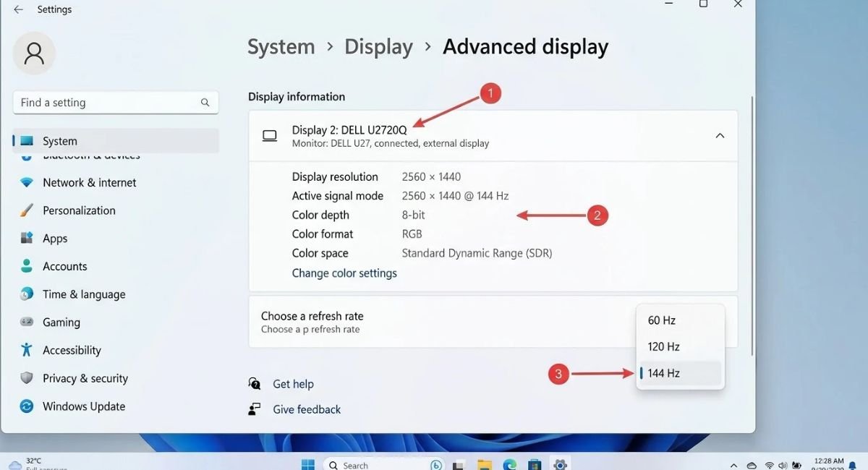Show hidden icons in system tray
The width and height of the screenshot is (868, 470).
click(734, 465)
